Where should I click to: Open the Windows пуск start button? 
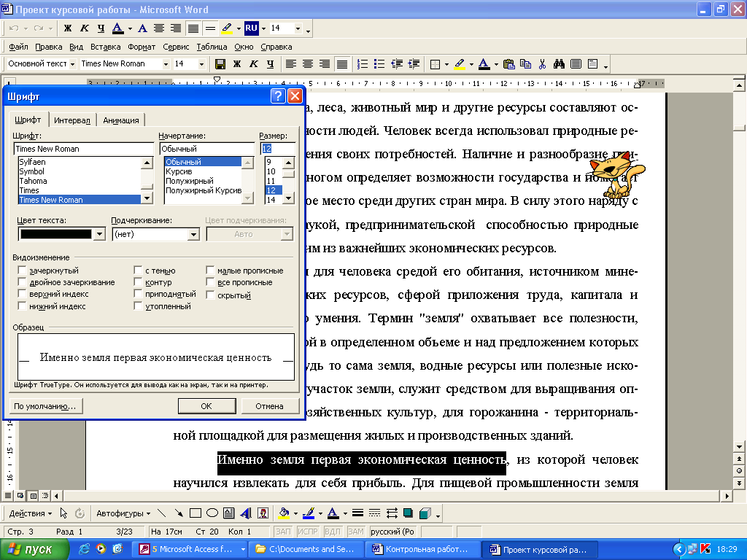34,549
